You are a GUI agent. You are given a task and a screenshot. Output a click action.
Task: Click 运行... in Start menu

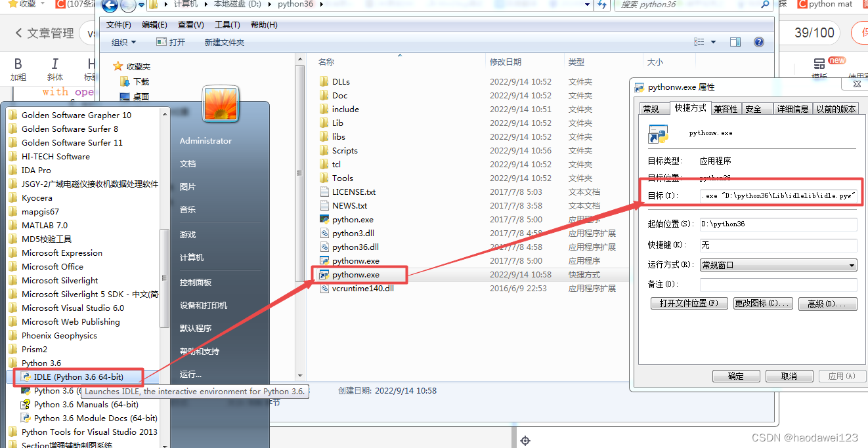coord(190,375)
